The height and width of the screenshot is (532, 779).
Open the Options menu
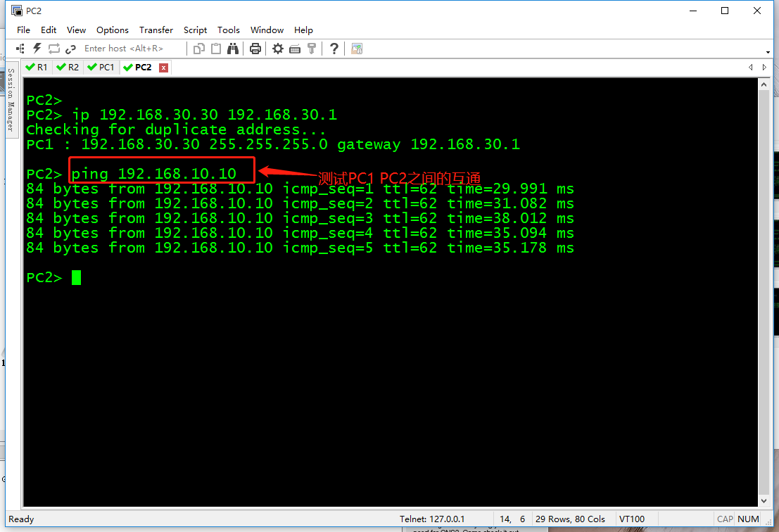[113, 30]
